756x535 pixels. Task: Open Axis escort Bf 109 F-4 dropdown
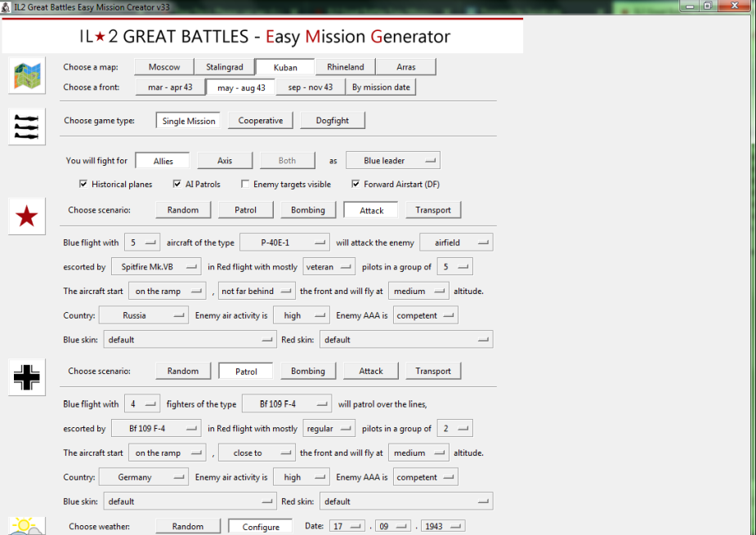pos(156,428)
